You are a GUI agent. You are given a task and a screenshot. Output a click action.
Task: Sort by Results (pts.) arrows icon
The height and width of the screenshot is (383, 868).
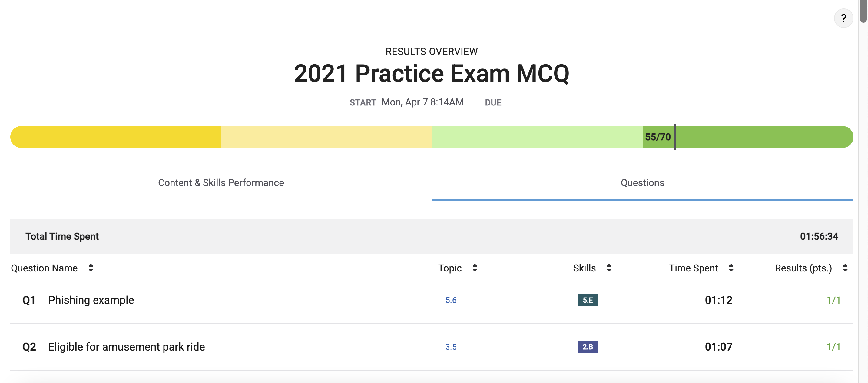pyautogui.click(x=845, y=268)
